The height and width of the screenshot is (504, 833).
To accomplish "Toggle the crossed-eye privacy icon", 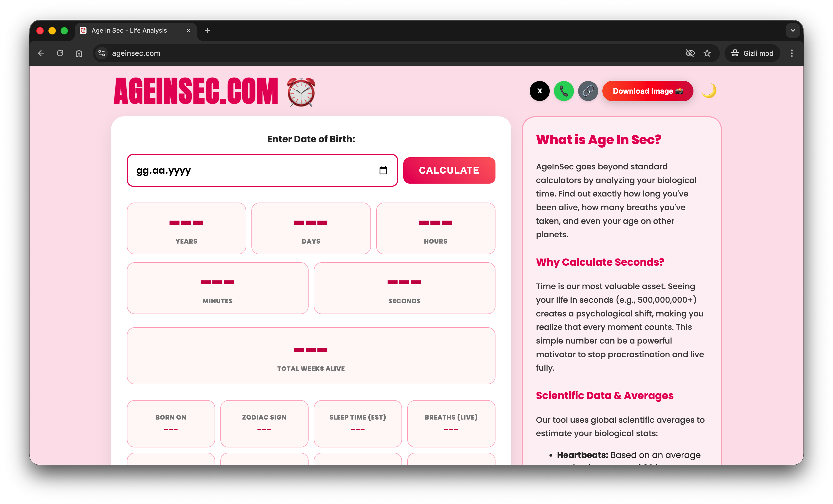I will point(690,53).
